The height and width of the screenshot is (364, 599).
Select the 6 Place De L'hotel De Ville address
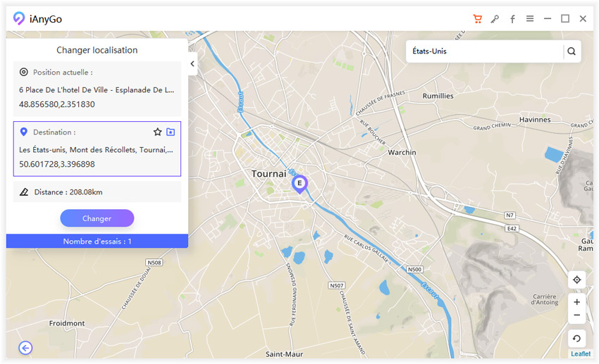pos(97,89)
